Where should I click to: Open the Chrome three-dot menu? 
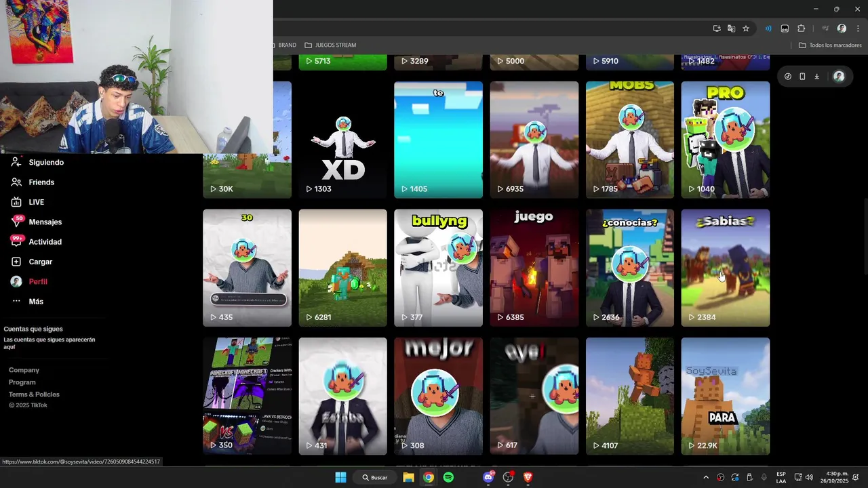pos(858,28)
